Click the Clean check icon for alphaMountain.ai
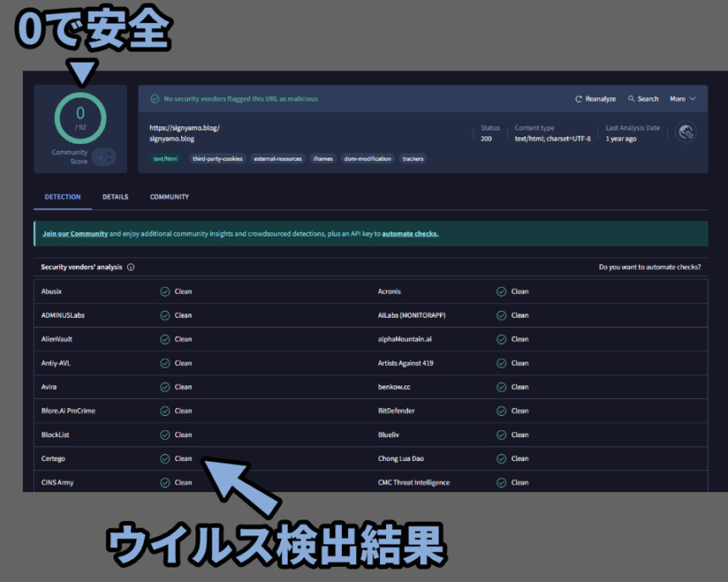This screenshot has height=582, width=728. tap(501, 340)
